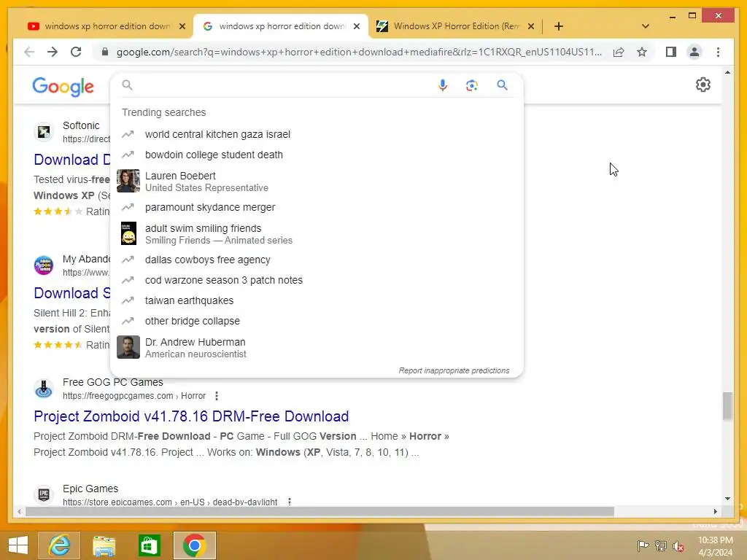Image resolution: width=747 pixels, height=560 pixels.
Task: Close the active Google search tab
Action: pos(356,26)
